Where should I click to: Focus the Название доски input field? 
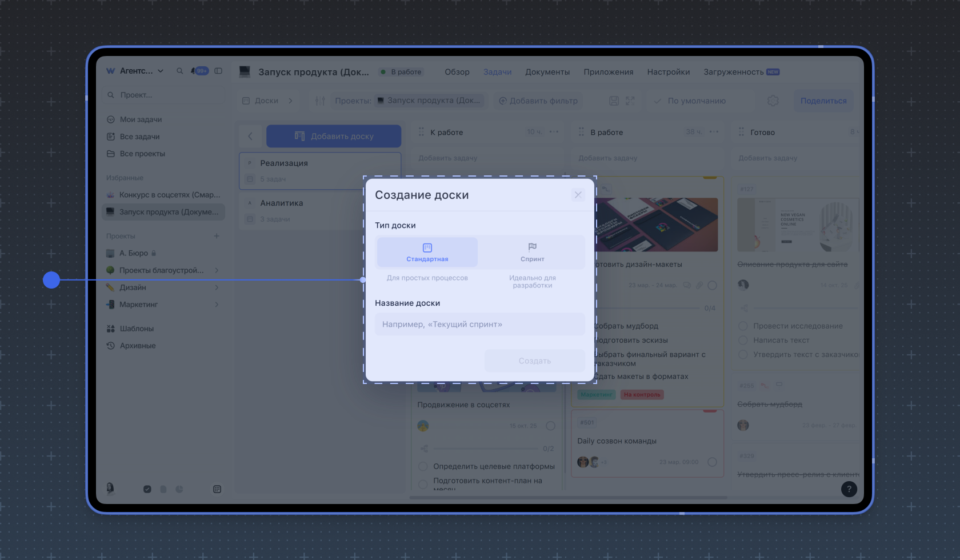[x=479, y=324]
